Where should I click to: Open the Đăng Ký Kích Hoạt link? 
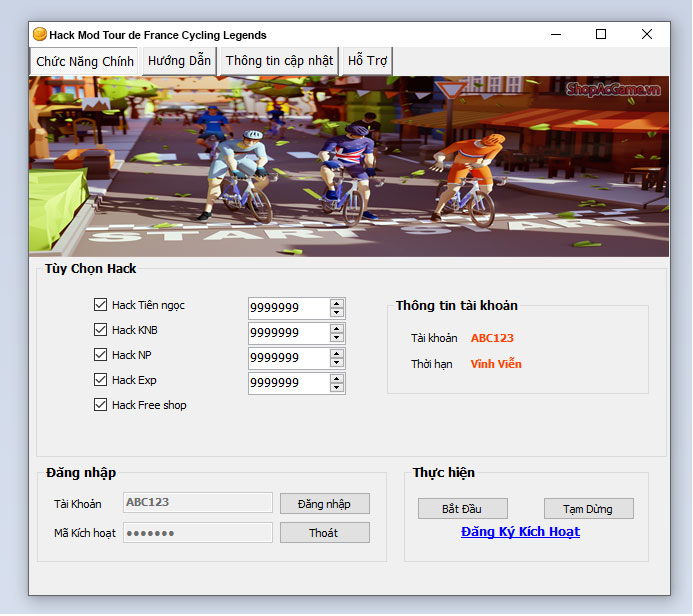[x=520, y=532]
